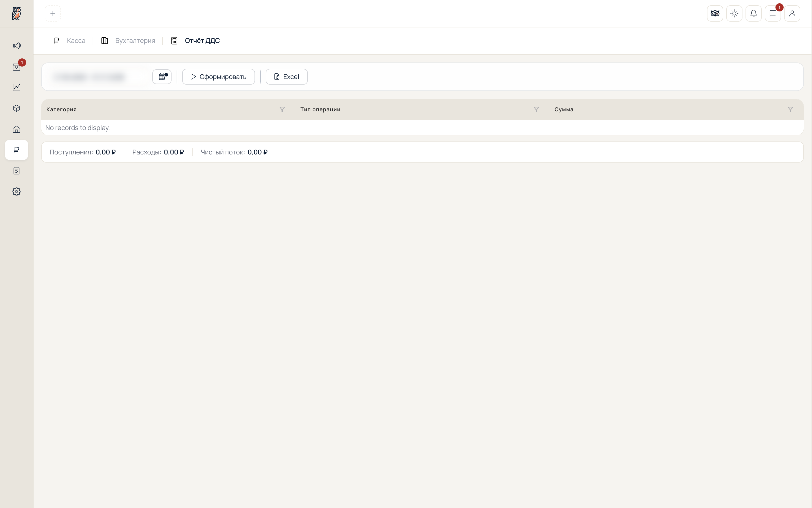Image resolution: width=812 pixels, height=508 pixels.
Task: Open filter for Категория column
Action: 282,109
